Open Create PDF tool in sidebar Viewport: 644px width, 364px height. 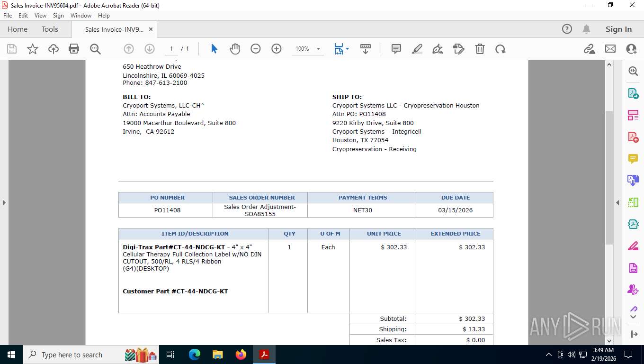click(x=633, y=136)
